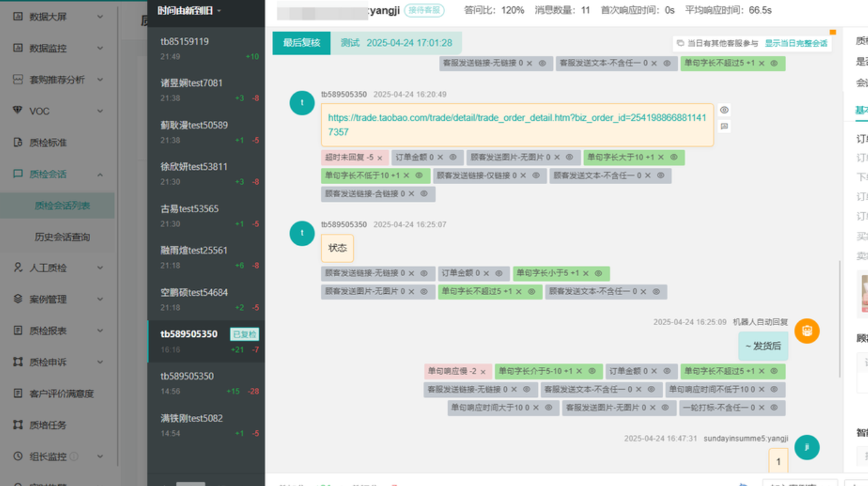
Task: Expand the 数据大屏 menu
Action: [58, 16]
